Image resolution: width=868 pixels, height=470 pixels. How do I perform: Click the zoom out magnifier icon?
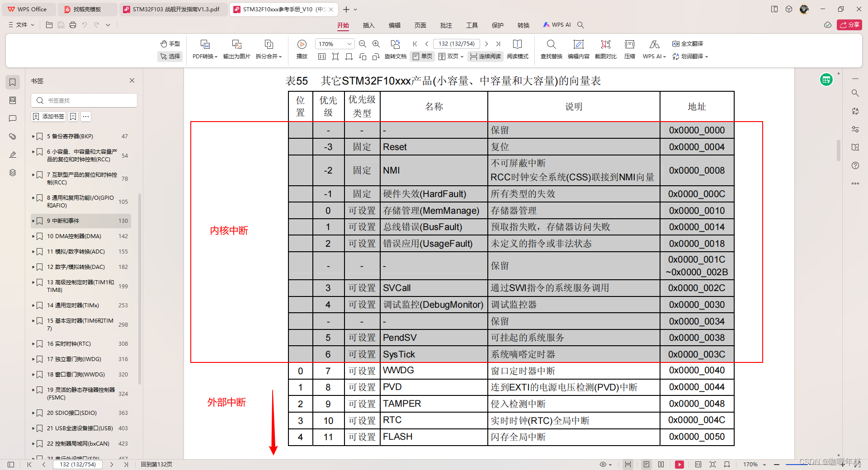pyautogui.click(x=363, y=44)
